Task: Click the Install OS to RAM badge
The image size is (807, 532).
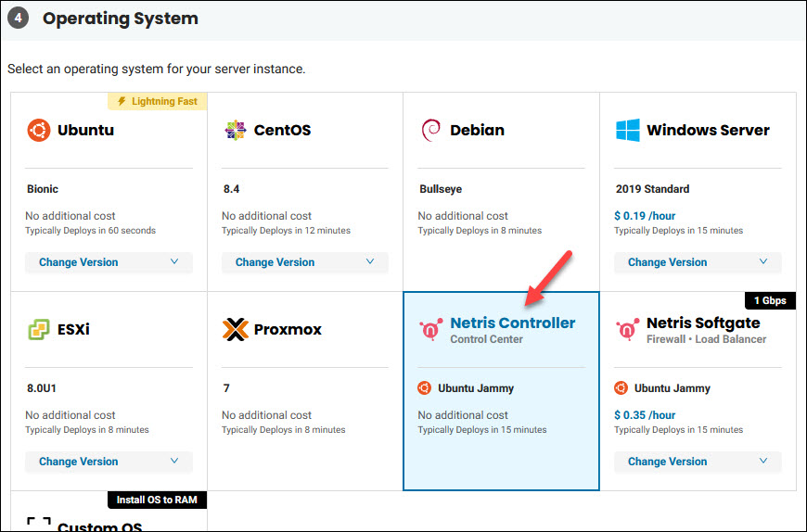Action: (157, 500)
